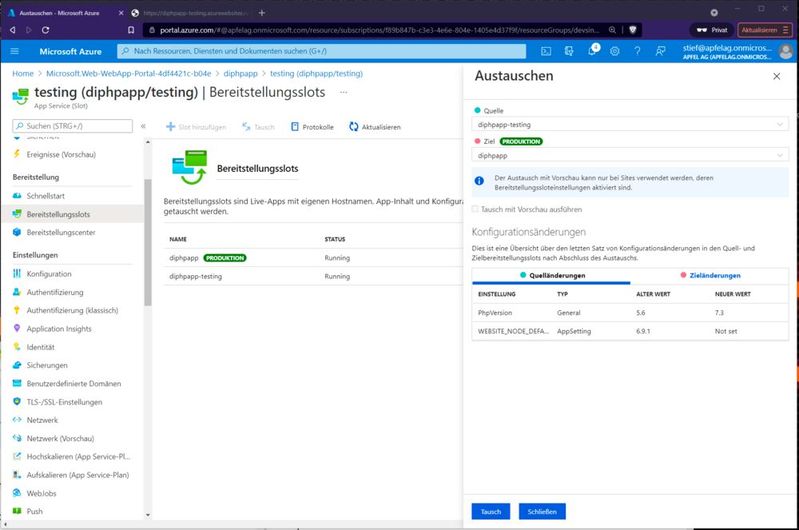This screenshot has width=799, height=530.
Task: Collapse the sidebar menu with the double chevron
Action: pyautogui.click(x=143, y=126)
